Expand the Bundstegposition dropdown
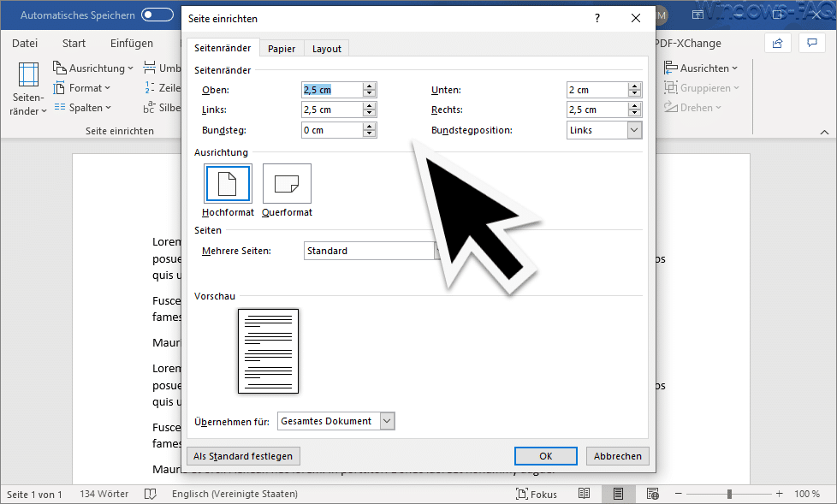The height and width of the screenshot is (504, 837). coord(633,130)
